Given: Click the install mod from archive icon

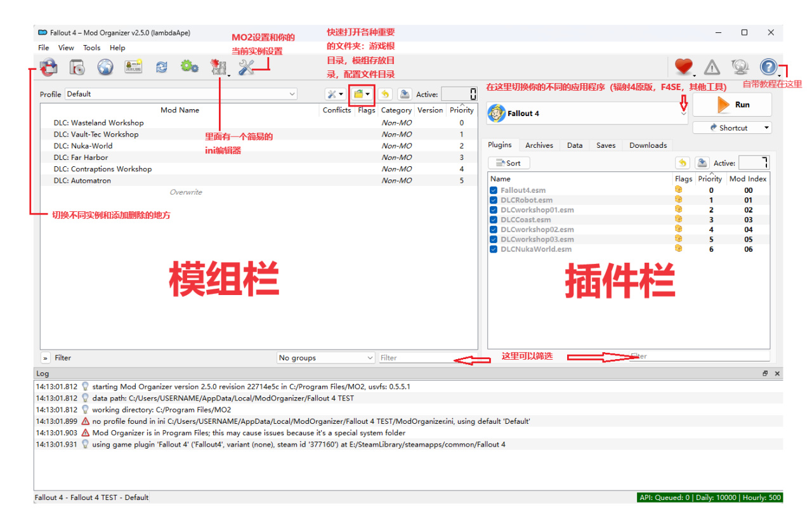Looking at the screenshot, I should point(77,67).
